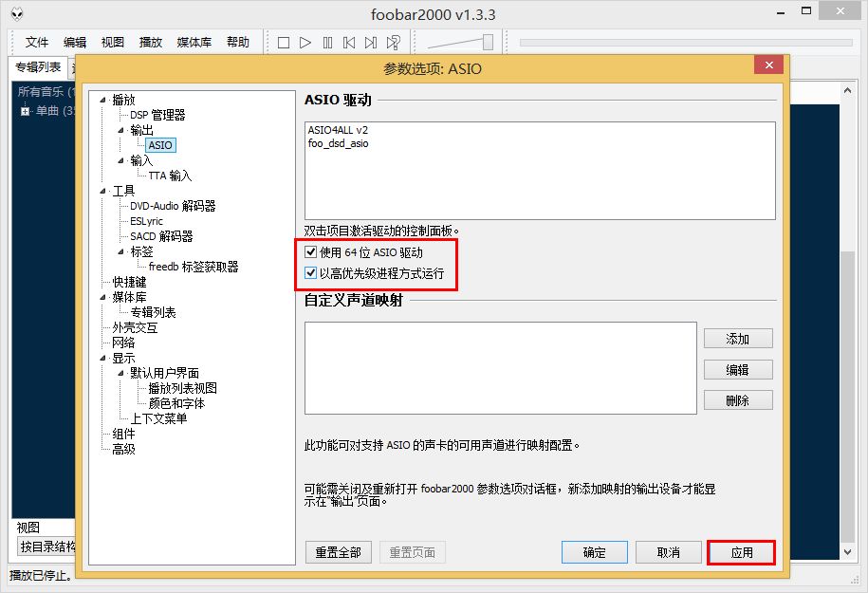Select ESLyric in the tree
Image resolution: width=868 pixels, height=593 pixels.
point(146,221)
